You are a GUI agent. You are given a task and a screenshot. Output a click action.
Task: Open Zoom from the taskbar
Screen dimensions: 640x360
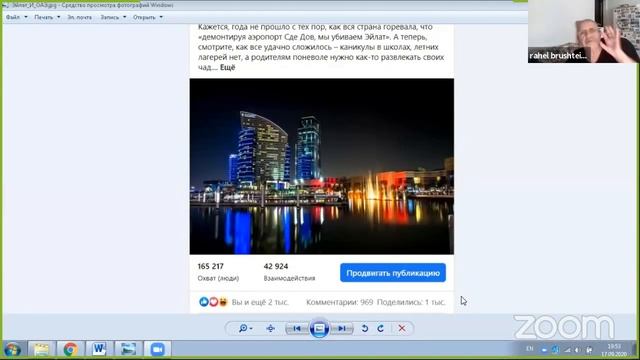tap(157, 349)
